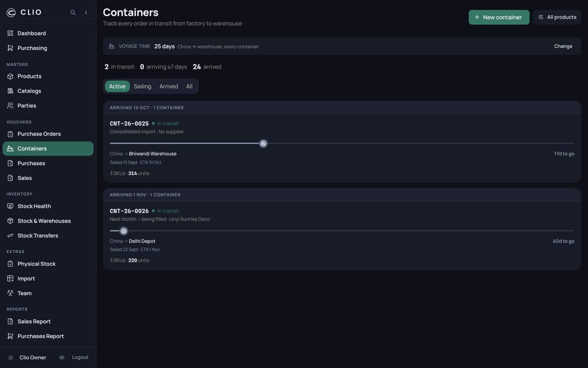588x368 pixels.
Task: Click 'Arriving 1 Nov · 1 container' header
Action: (145, 195)
